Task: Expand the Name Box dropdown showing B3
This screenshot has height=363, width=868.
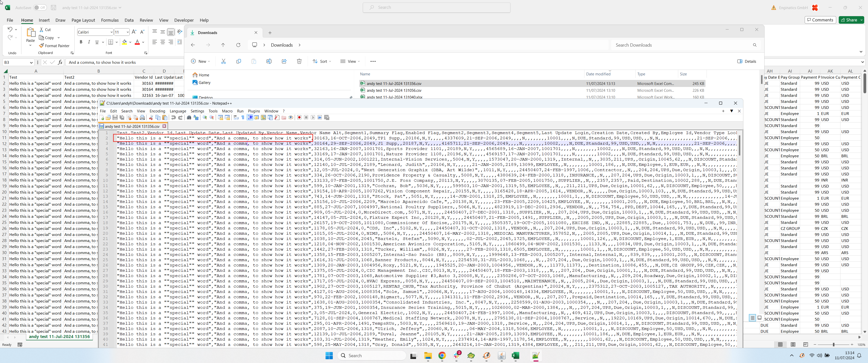Action: click(31, 62)
